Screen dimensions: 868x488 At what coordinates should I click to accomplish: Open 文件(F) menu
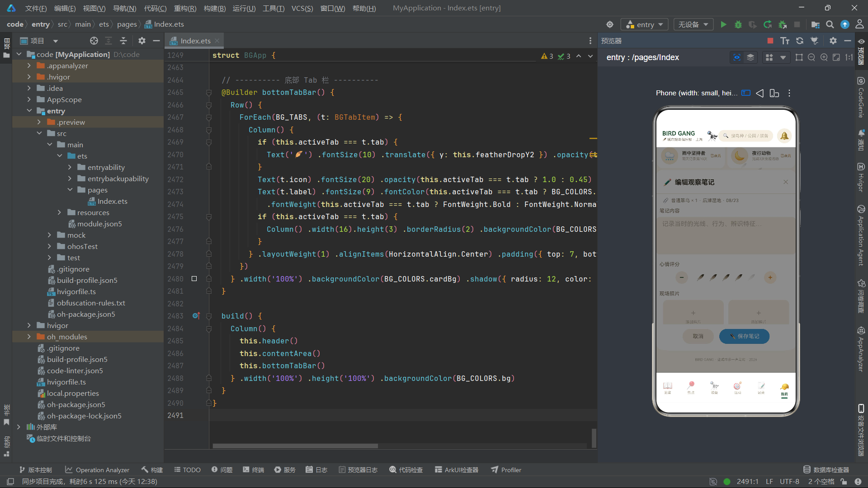pyautogui.click(x=36, y=8)
